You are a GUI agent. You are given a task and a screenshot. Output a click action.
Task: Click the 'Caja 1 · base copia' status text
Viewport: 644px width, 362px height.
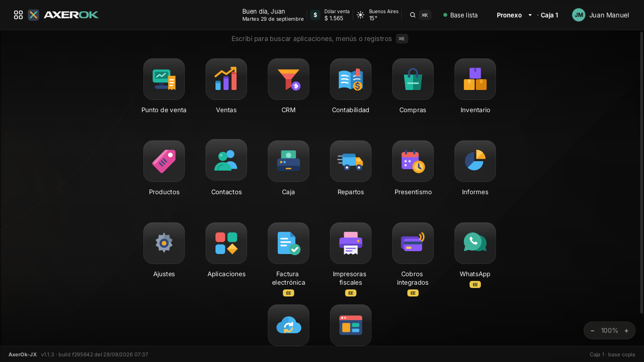(x=612, y=354)
